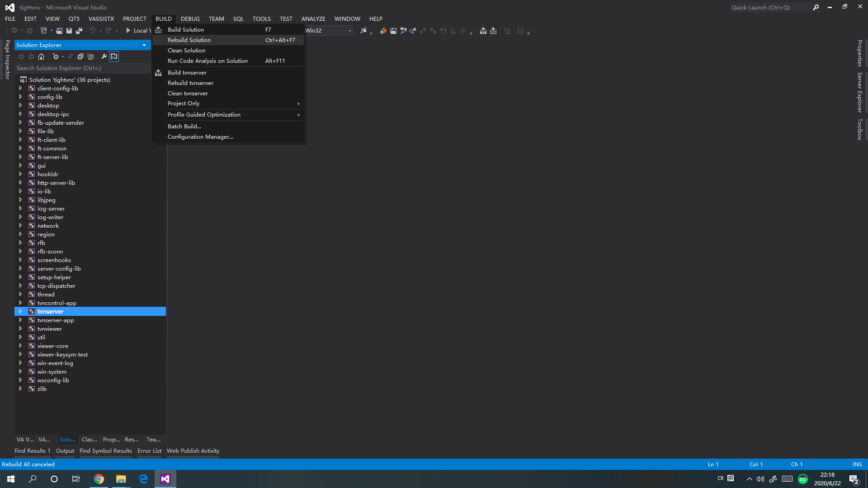Viewport: 868px width, 488px height.
Task: Toggle Show All Files in Solution Explorer
Action: 90,56
